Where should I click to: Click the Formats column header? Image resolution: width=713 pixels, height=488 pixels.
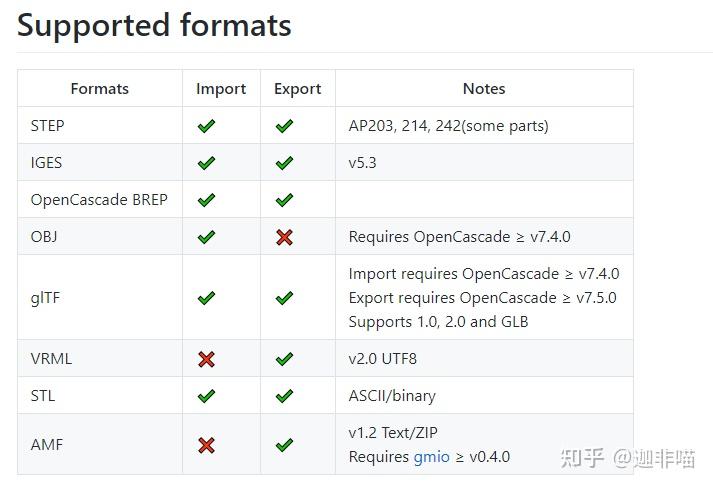point(100,89)
